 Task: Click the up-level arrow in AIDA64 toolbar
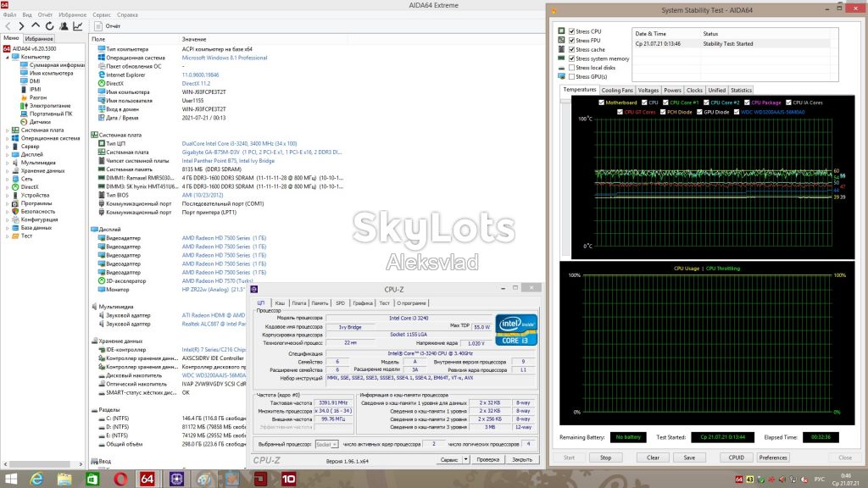36,26
